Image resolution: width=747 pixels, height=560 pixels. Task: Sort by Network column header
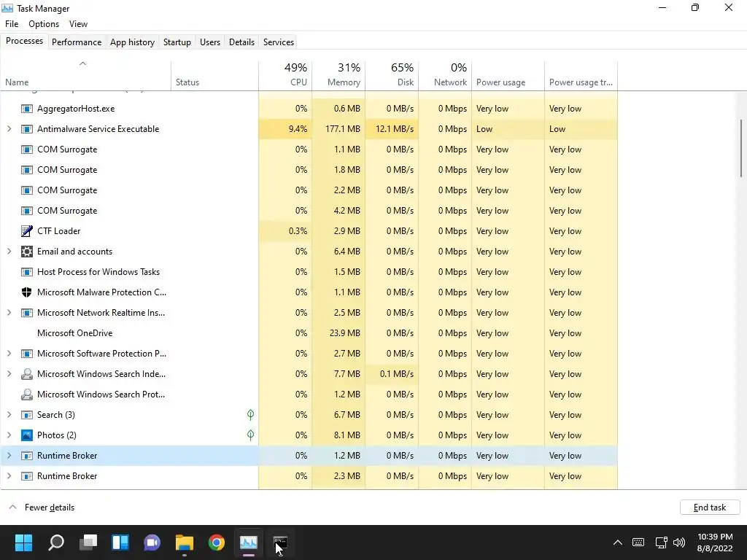click(445, 75)
